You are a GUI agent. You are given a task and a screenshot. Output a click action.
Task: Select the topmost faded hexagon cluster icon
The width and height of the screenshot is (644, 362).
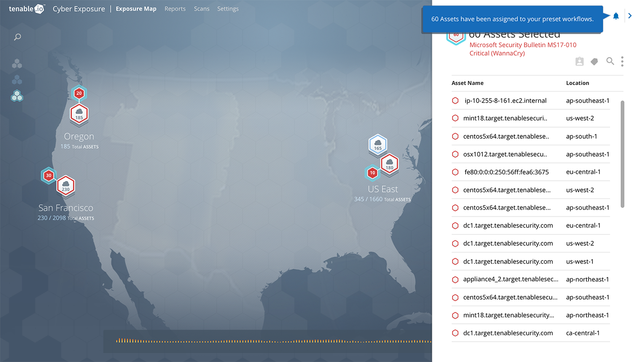(17, 64)
